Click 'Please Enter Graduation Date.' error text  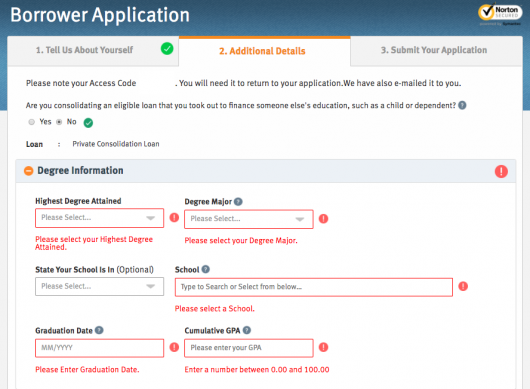pos(87,369)
